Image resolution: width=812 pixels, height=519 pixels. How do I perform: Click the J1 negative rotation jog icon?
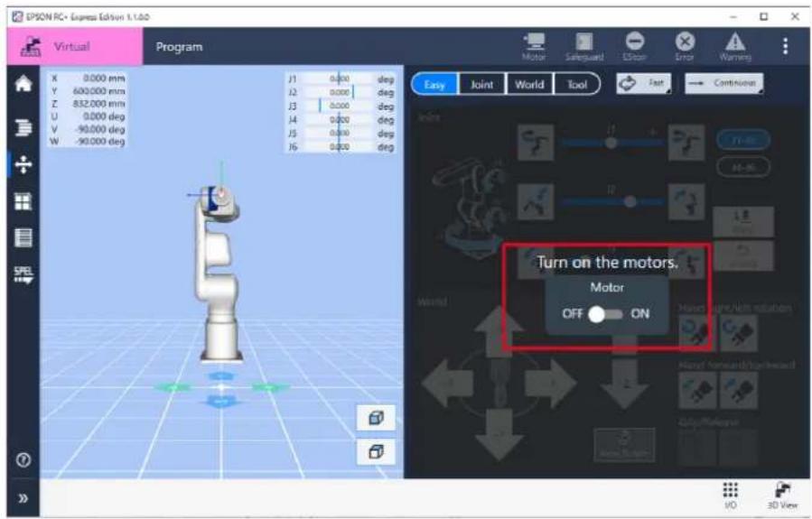[x=536, y=143]
